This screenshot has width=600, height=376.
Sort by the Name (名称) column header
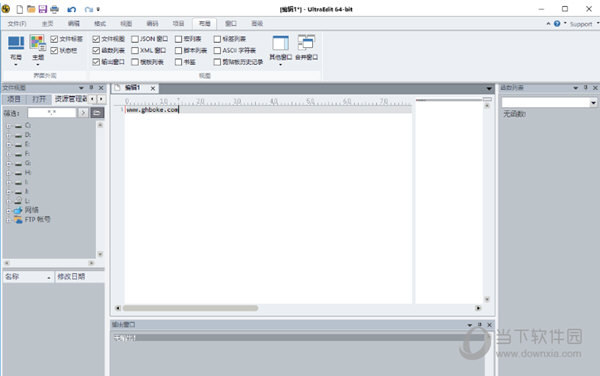28,277
